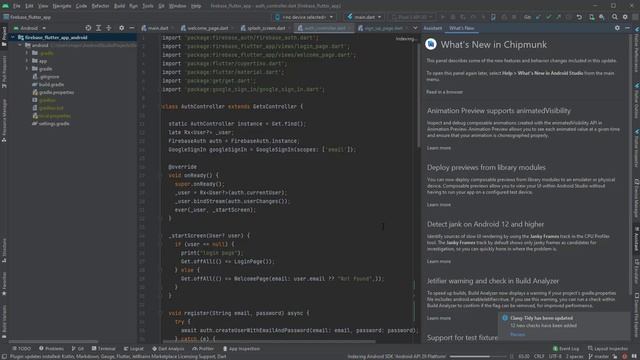Open the Resource Manager side tool window
Image resolution: width=640 pixels, height=360 pixels.
4,120
